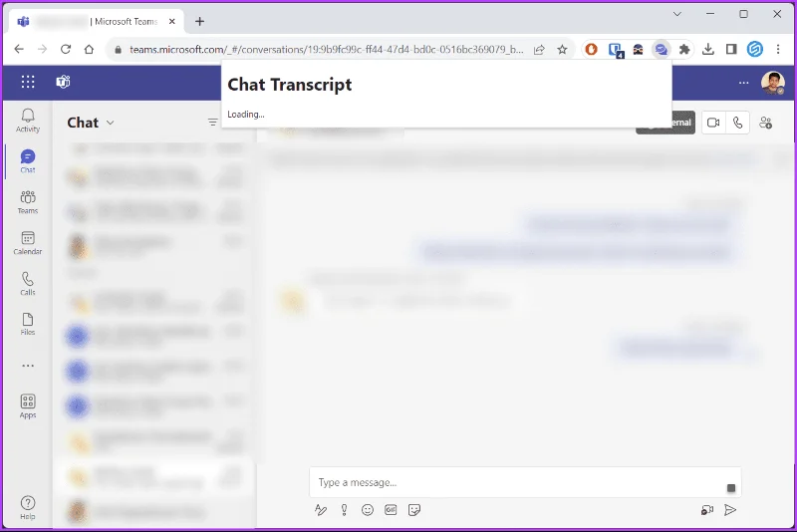797x532 pixels.
Task: Open the Calls section in sidebar
Action: (28, 284)
